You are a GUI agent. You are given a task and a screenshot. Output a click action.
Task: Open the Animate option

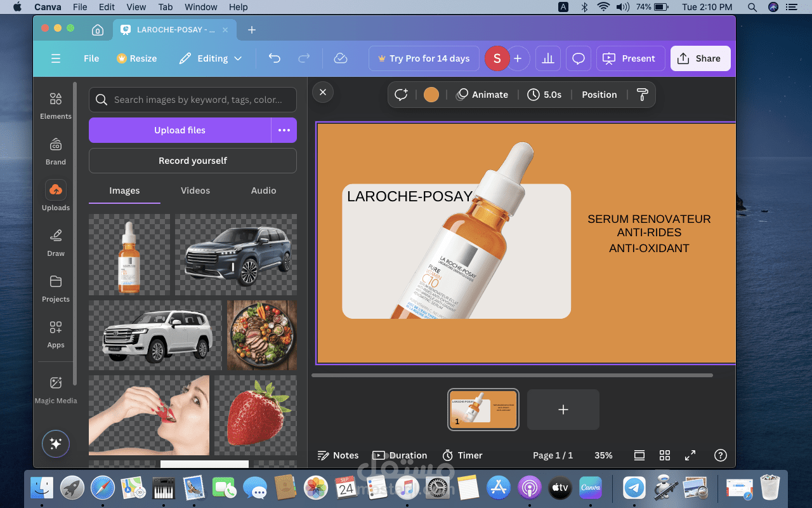(x=483, y=95)
